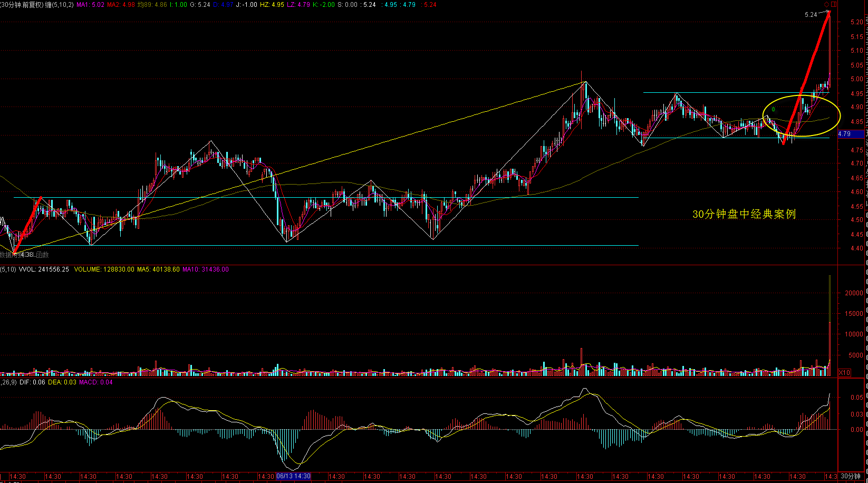Click the MA5: 40138.60 volume average label
The image size is (868, 483).
point(158,269)
